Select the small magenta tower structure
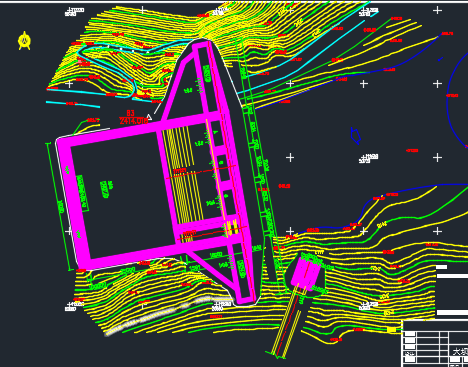The width and height of the screenshot is (468, 367). pos(306,274)
